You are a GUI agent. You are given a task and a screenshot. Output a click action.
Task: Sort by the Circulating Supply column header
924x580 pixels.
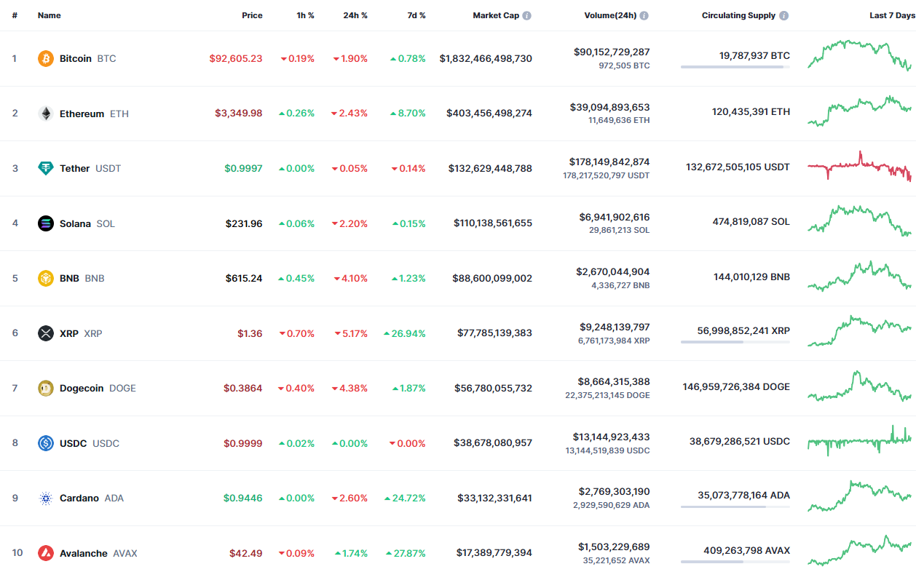point(738,15)
